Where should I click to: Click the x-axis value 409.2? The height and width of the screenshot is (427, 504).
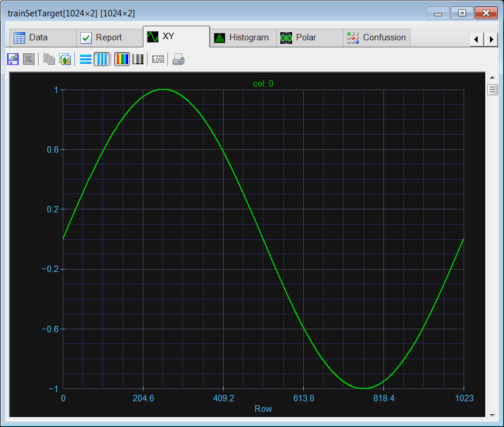pos(224,398)
